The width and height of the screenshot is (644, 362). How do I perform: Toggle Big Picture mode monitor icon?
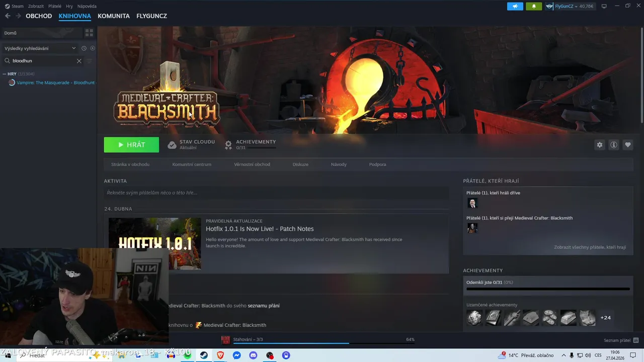tap(604, 6)
